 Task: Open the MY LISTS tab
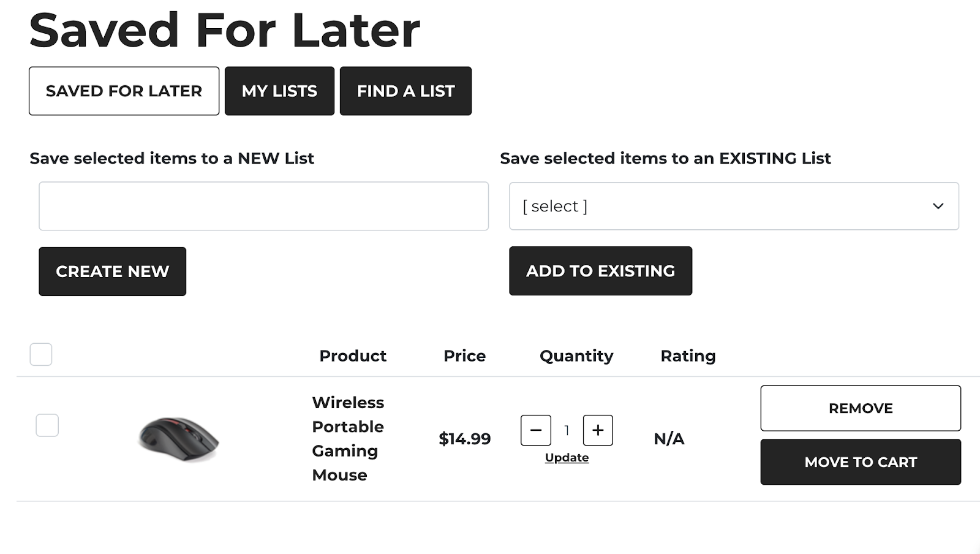point(279,91)
